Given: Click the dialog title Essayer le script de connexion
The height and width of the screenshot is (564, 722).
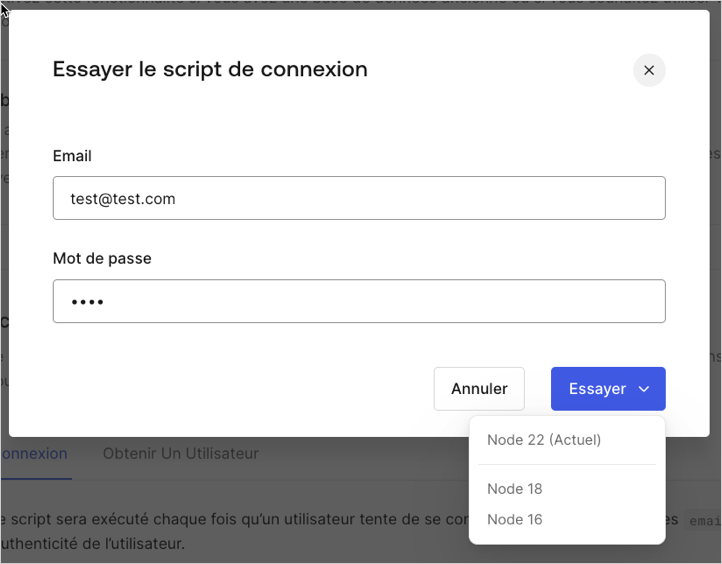Looking at the screenshot, I should 210,70.
